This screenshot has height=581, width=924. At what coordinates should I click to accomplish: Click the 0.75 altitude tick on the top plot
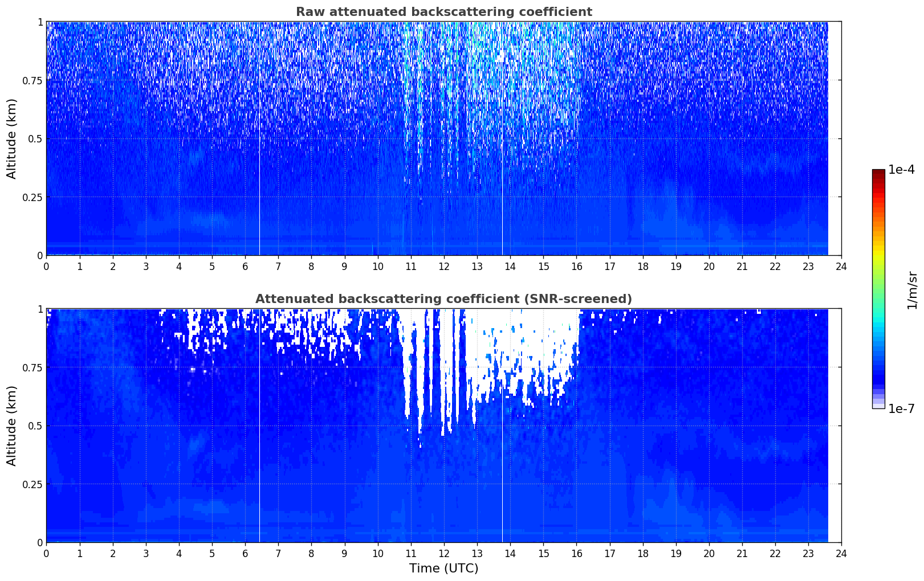point(32,80)
